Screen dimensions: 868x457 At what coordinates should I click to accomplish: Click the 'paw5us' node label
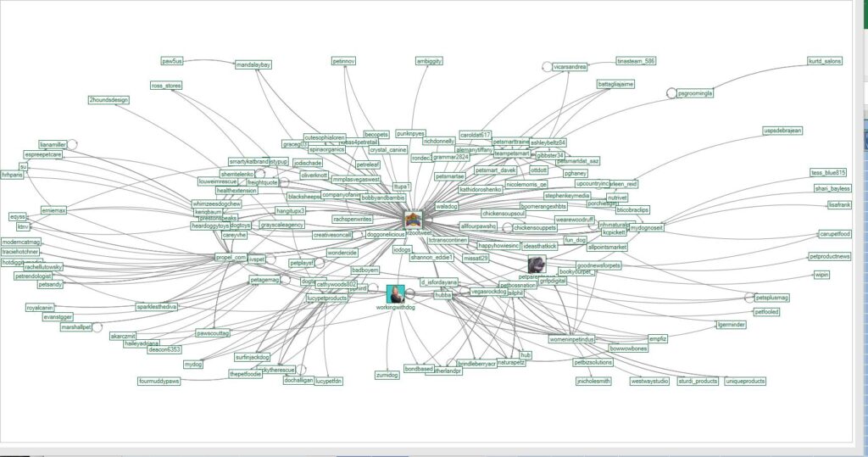tap(172, 61)
